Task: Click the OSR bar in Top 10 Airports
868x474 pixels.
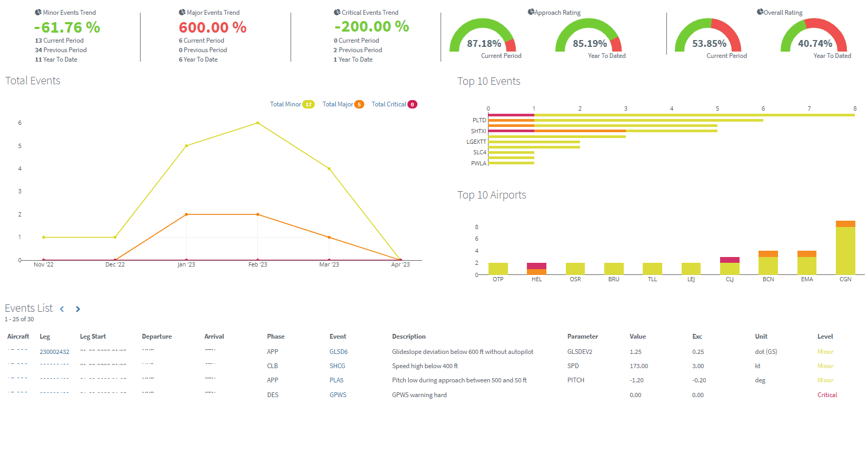Action: (x=575, y=269)
